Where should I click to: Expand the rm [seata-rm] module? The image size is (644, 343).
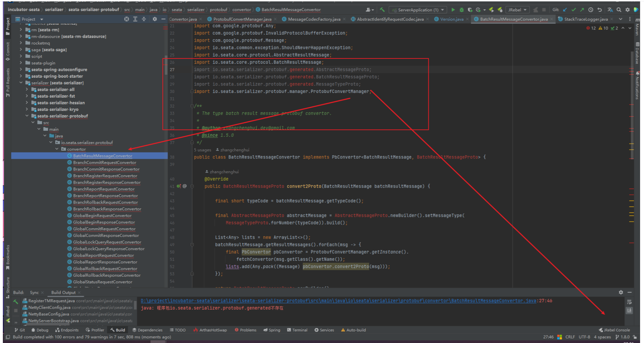[21, 30]
